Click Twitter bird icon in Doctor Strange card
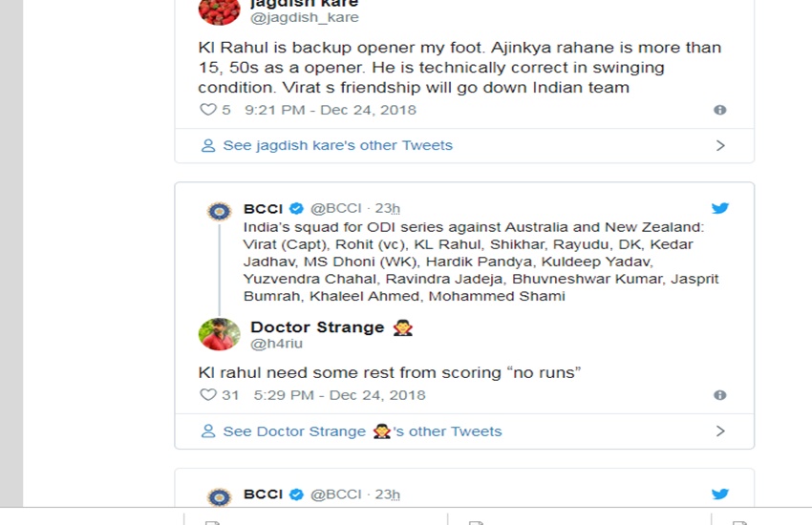 pos(720,208)
